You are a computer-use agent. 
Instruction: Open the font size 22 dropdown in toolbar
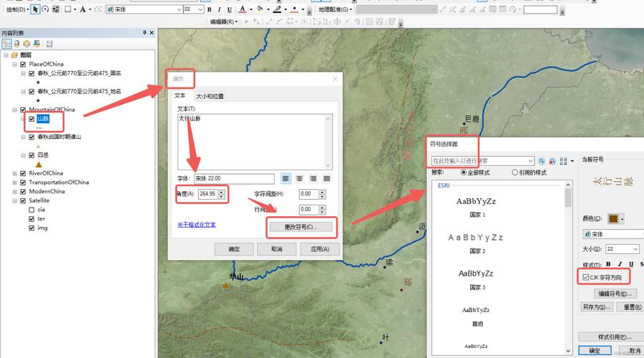coord(200,9)
